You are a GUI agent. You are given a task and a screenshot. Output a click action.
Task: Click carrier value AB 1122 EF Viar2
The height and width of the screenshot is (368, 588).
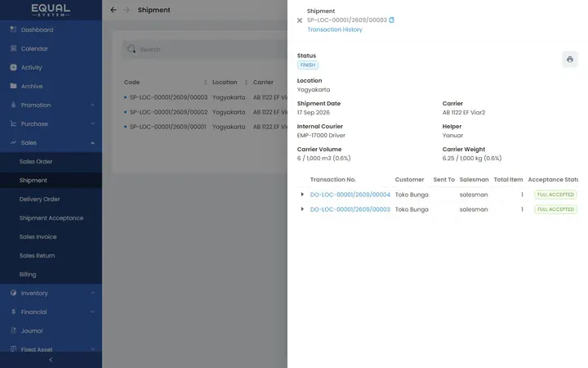(x=464, y=112)
